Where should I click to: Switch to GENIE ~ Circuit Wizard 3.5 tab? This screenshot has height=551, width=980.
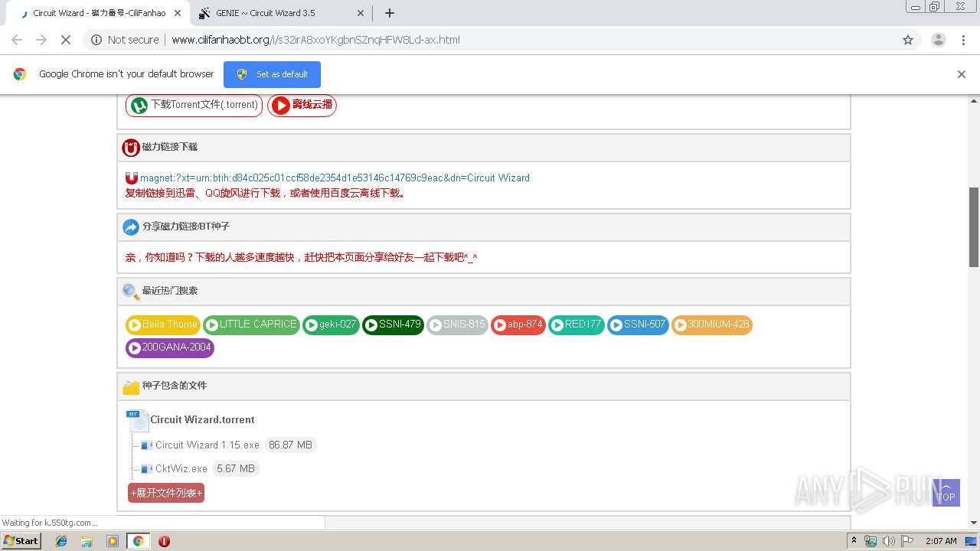[280, 13]
